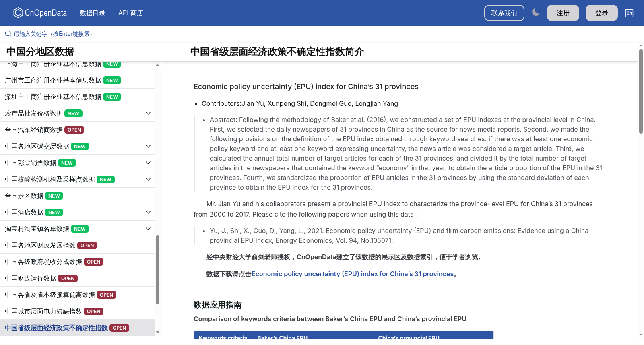Open 中国各省及省本级预算偏离数据
644x345 pixels.
coord(50,295)
